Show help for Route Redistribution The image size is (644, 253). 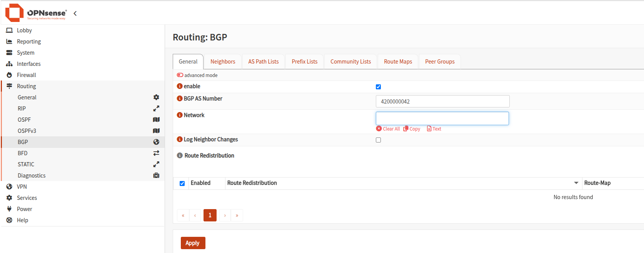click(x=180, y=156)
